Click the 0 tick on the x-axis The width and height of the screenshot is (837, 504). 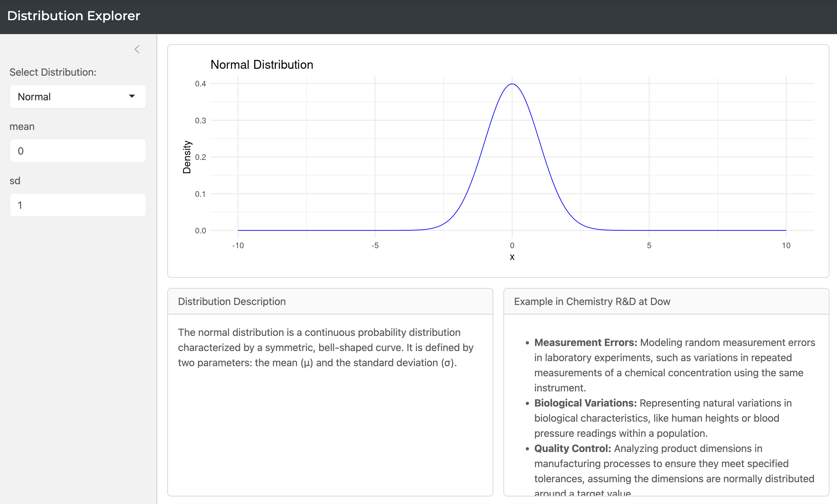point(512,245)
